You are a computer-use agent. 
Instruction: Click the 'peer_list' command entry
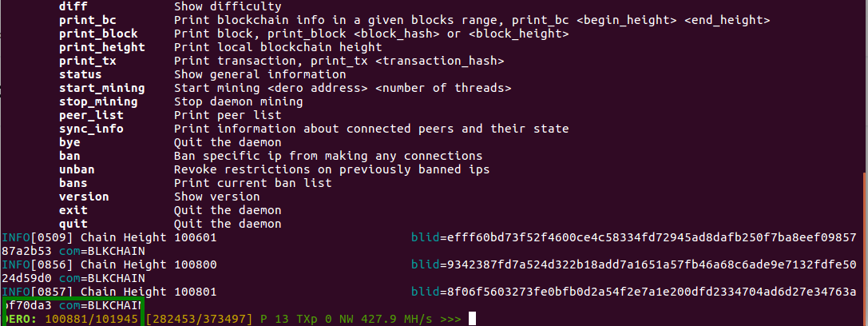coord(91,115)
